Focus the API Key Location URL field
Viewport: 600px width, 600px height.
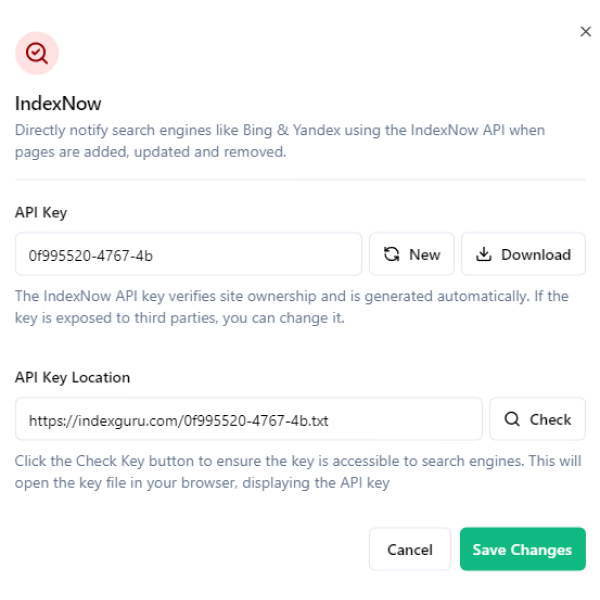[249, 419]
